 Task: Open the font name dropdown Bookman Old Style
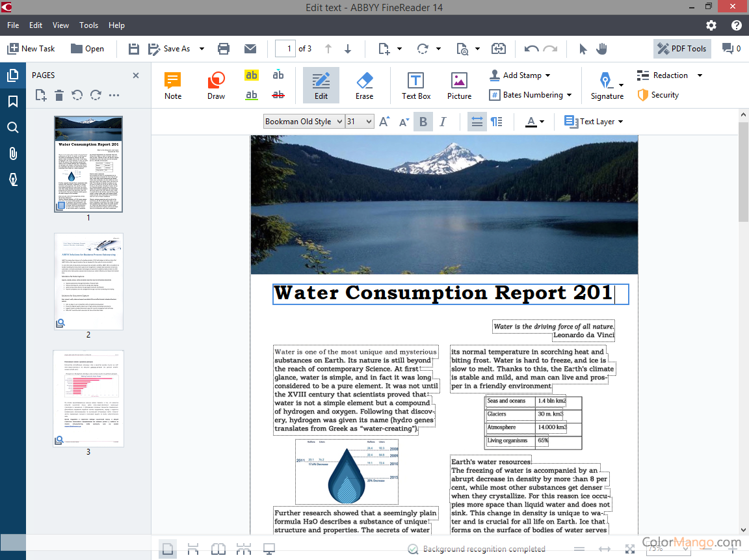tap(304, 122)
